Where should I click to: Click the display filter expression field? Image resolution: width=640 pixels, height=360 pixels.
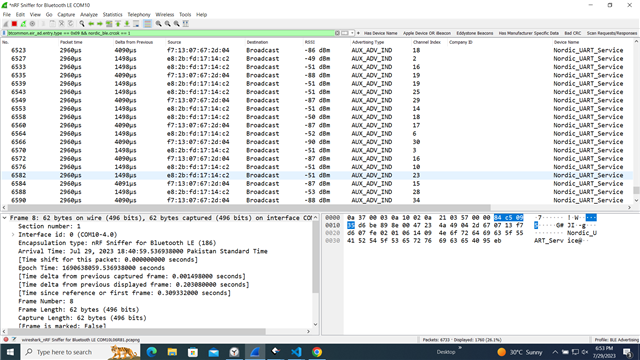tap(171, 33)
